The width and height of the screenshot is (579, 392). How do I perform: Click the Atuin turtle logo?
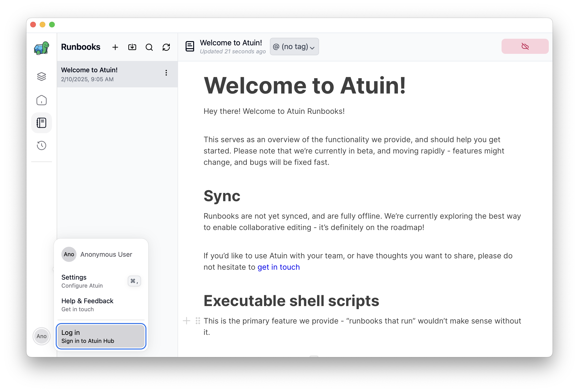click(x=41, y=48)
